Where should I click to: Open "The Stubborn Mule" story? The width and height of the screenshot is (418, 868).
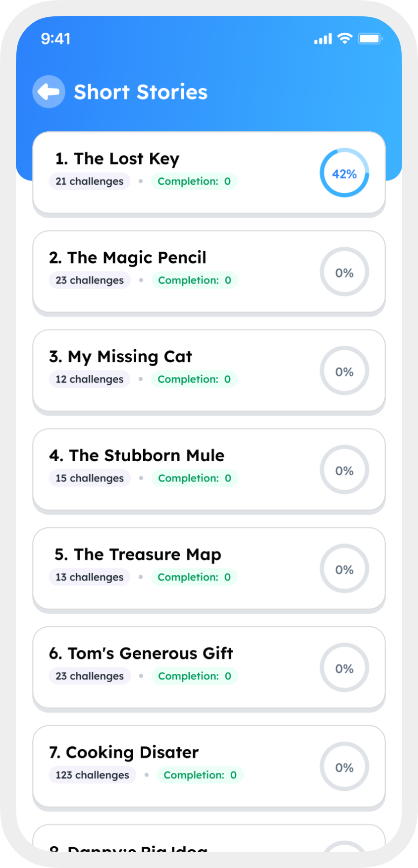click(137, 456)
